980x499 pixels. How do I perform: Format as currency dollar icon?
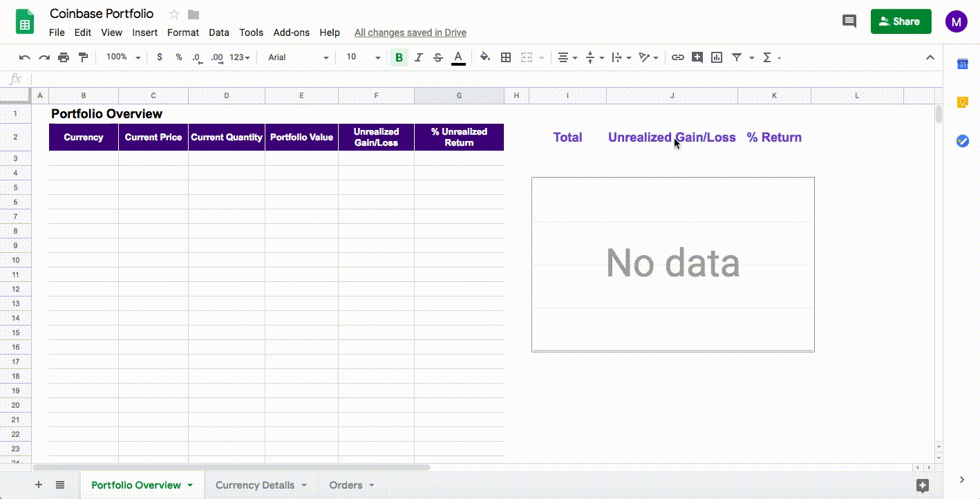[x=160, y=57]
